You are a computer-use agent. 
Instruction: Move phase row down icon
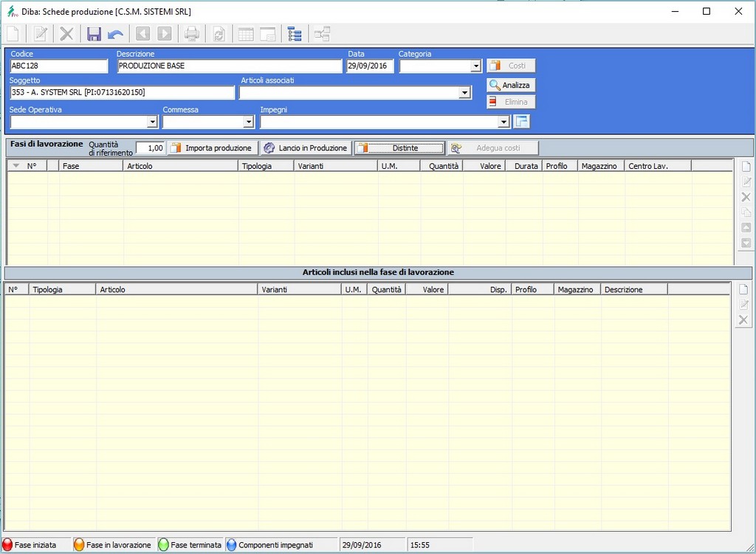click(746, 243)
